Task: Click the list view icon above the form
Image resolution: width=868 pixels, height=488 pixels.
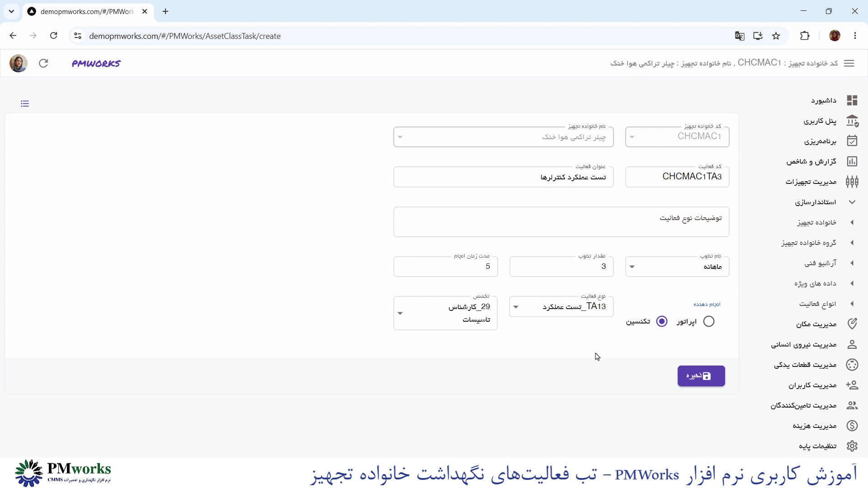Action: (x=25, y=103)
